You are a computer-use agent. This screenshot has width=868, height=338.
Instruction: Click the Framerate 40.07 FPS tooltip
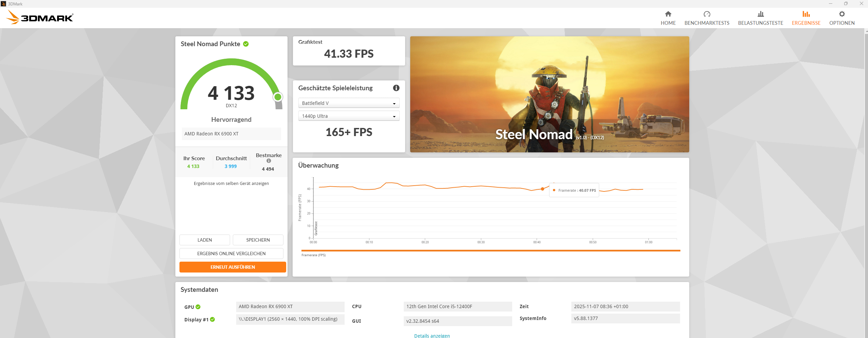click(x=574, y=190)
